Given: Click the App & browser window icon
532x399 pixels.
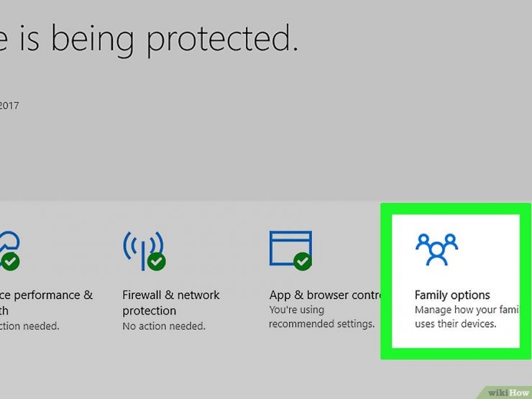Looking at the screenshot, I should coord(290,249).
